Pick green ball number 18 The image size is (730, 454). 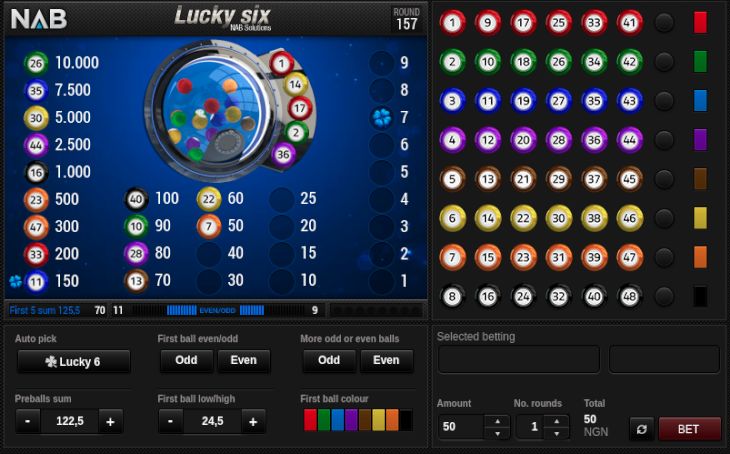tap(523, 61)
